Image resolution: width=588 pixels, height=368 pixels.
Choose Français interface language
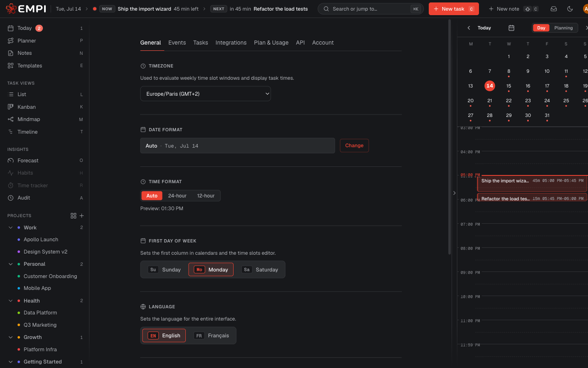(211, 335)
